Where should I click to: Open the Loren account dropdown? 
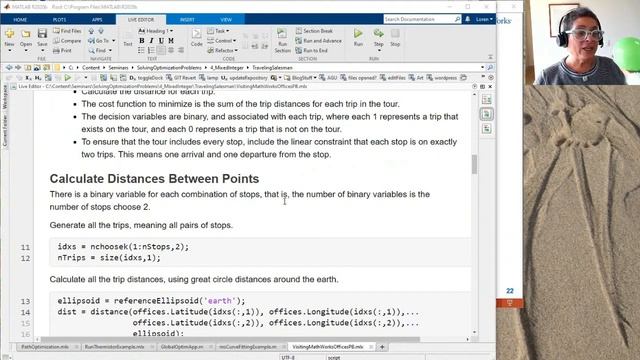tap(484, 19)
